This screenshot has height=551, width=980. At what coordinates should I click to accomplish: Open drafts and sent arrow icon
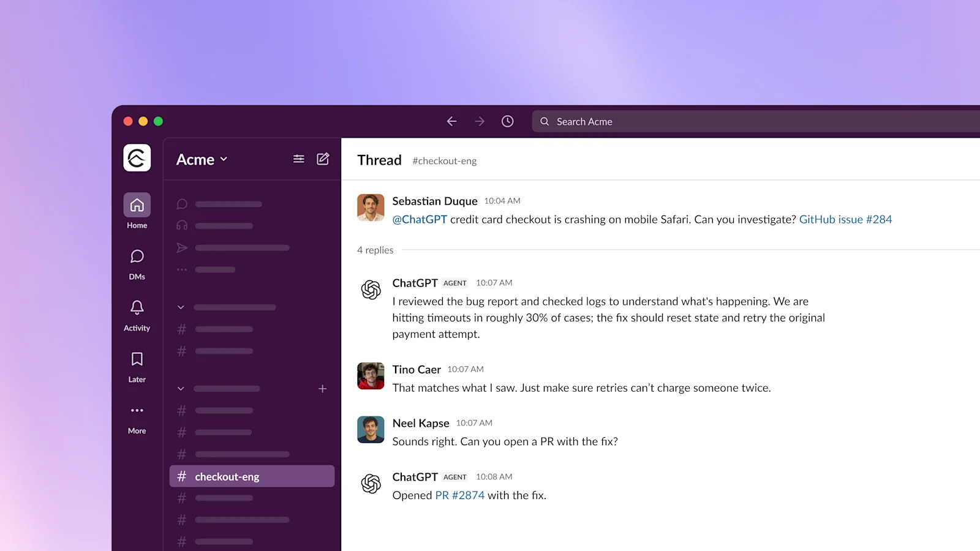coord(182,247)
